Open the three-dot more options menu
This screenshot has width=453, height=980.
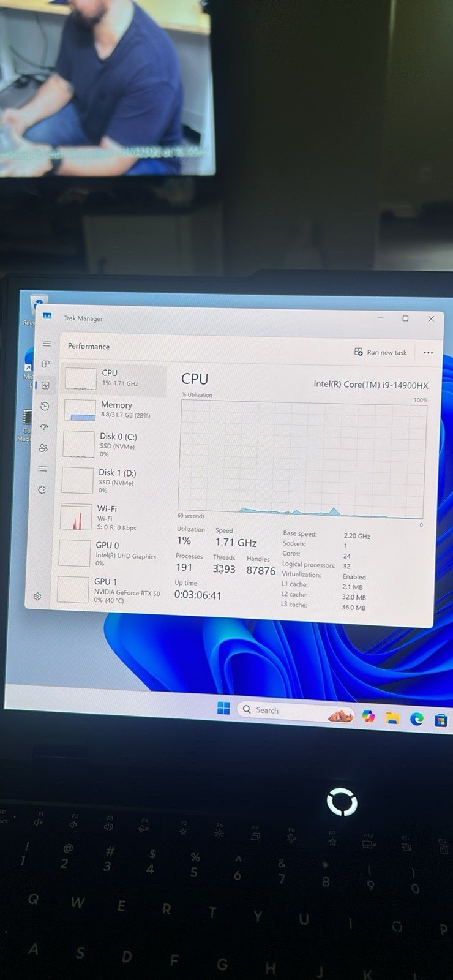[x=429, y=353]
